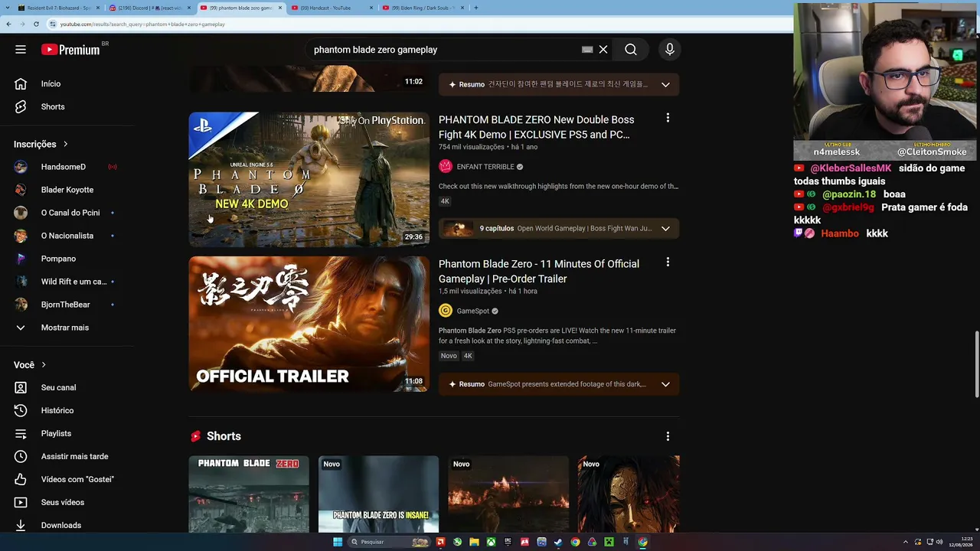This screenshot has height=551, width=980.
Task: Open the 'Phantom Blade Zero is INSANE' short
Action: coord(379,494)
